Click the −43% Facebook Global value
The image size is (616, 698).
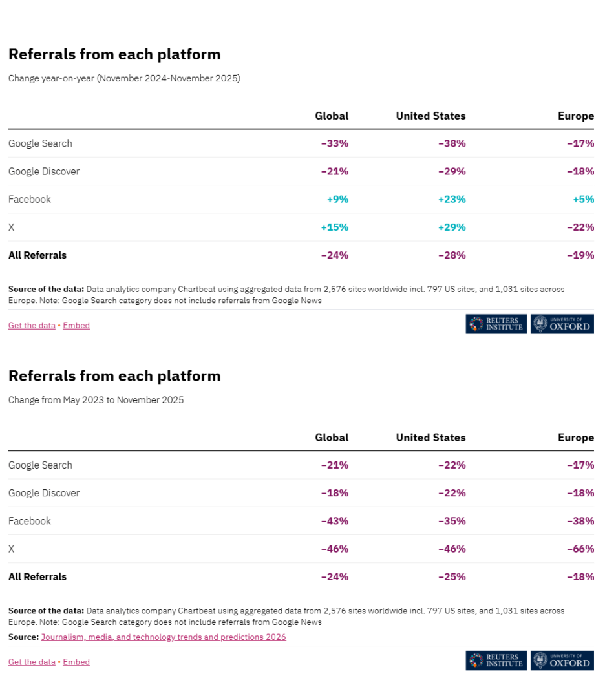[335, 522]
